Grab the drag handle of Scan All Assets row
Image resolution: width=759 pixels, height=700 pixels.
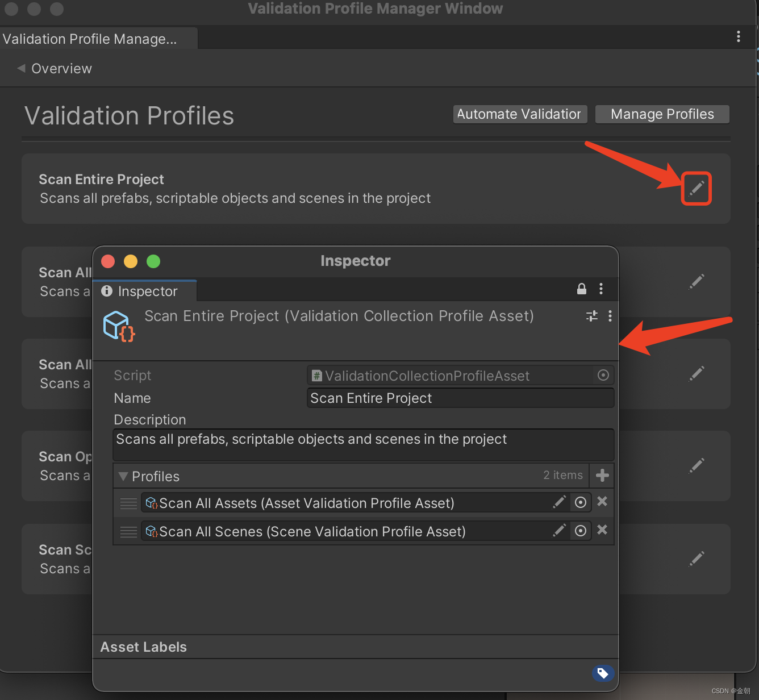click(128, 503)
